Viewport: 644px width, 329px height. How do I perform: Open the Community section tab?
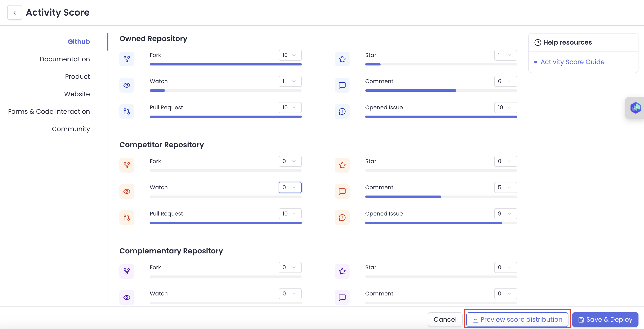click(x=71, y=129)
